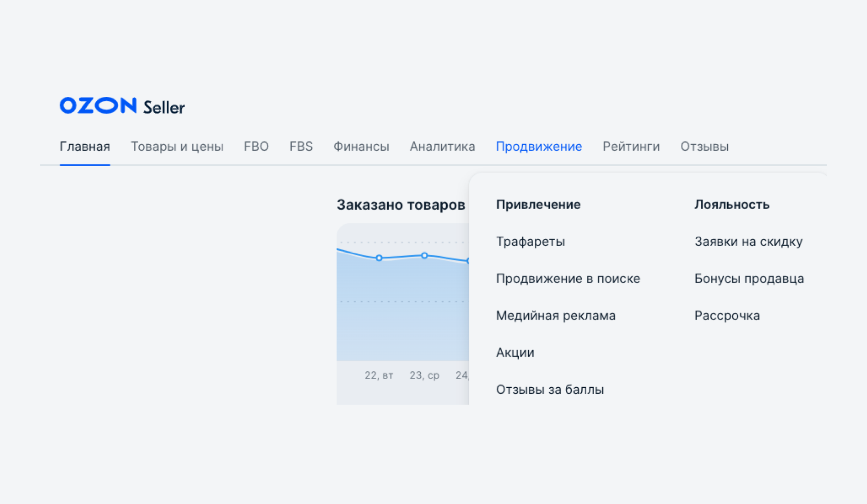Choose Продвижение в поиске menu item
The height and width of the screenshot is (504, 867).
pos(568,279)
